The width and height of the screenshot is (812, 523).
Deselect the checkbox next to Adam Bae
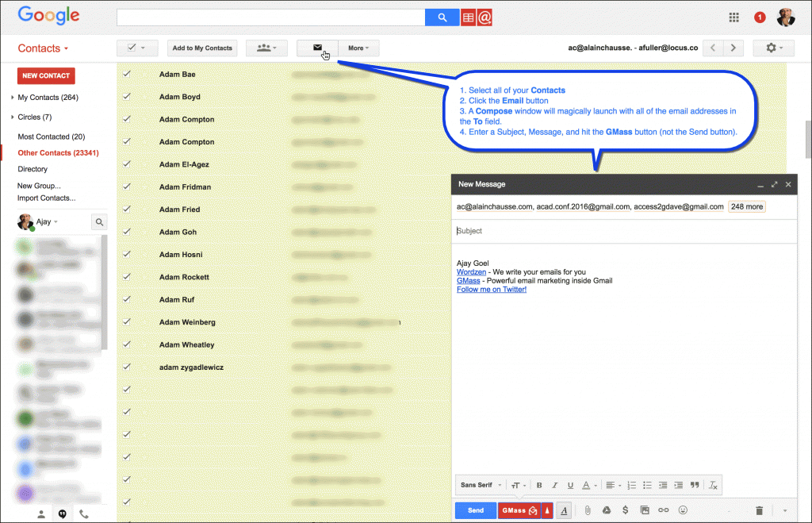pos(124,74)
